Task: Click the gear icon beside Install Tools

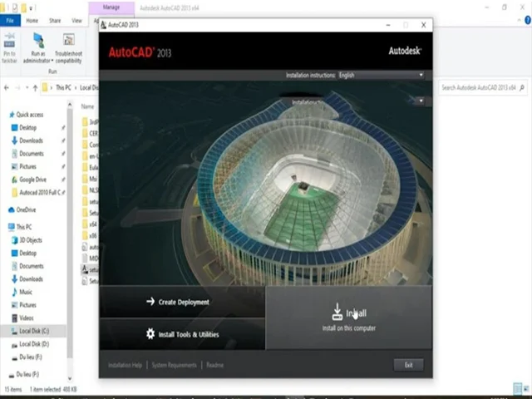Action: pos(150,334)
